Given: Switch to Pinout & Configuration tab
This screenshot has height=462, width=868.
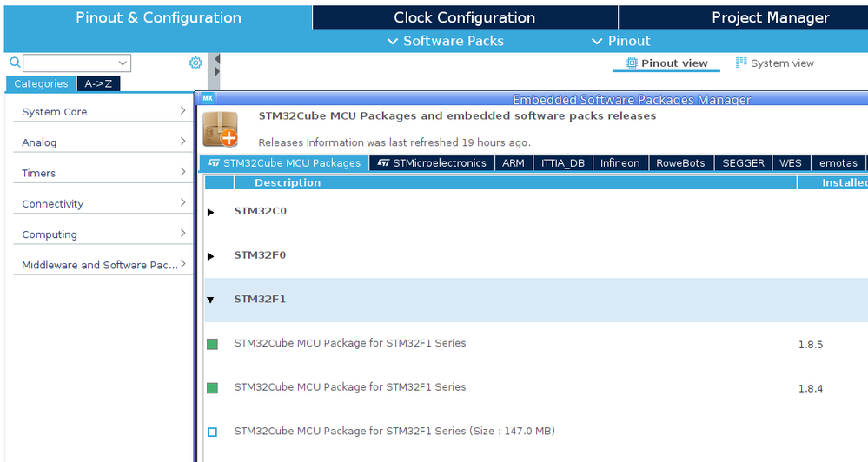Looking at the screenshot, I should (158, 17).
